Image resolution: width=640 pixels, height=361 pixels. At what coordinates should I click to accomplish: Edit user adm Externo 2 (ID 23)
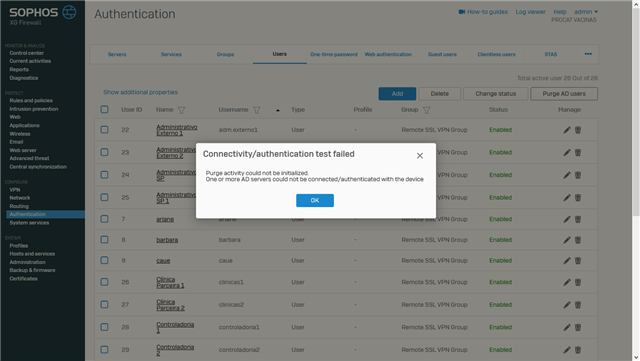tap(567, 152)
